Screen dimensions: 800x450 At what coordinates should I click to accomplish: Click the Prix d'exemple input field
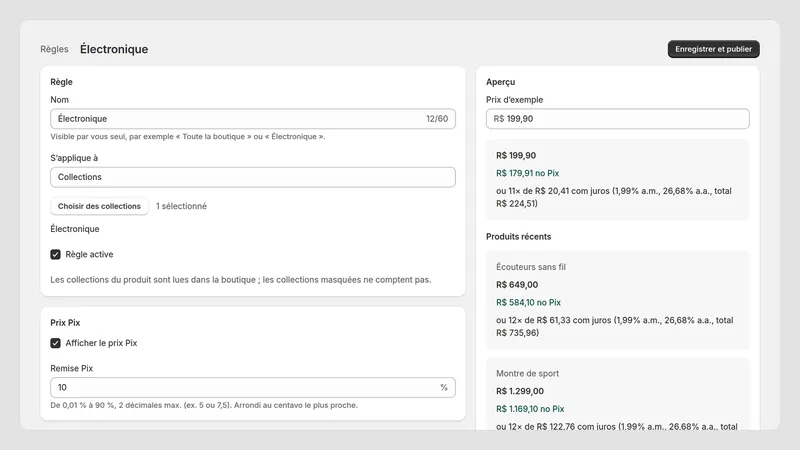point(617,119)
